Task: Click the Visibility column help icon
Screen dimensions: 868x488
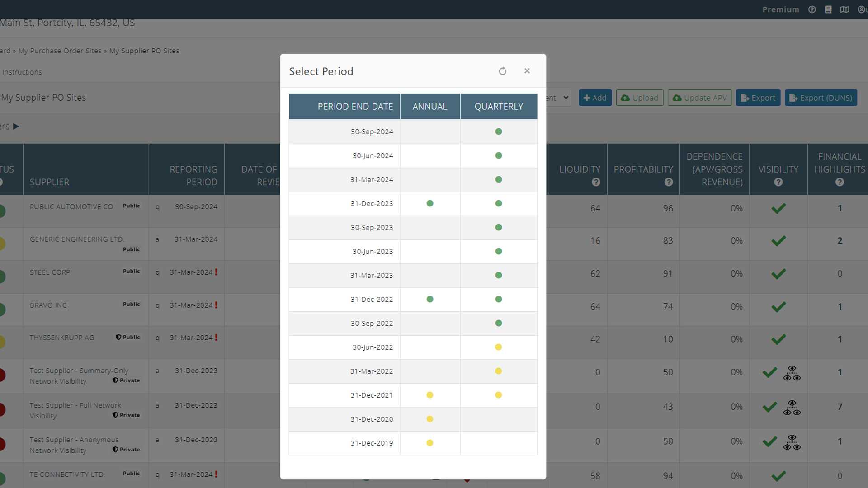Action: (x=778, y=182)
